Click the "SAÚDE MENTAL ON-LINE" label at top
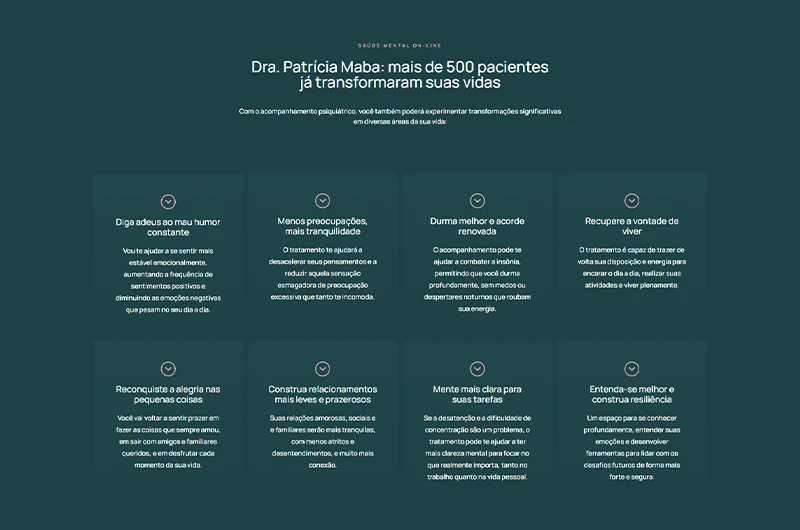This screenshot has height=530, width=800. (400, 45)
